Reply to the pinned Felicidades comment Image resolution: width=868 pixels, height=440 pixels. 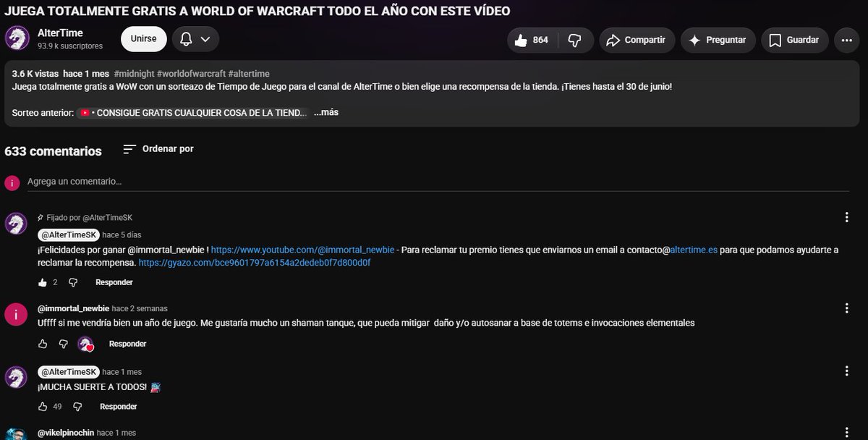(114, 282)
